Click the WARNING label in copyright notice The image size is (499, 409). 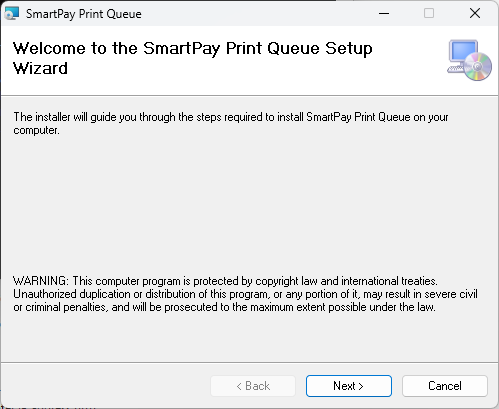pyautogui.click(x=41, y=281)
